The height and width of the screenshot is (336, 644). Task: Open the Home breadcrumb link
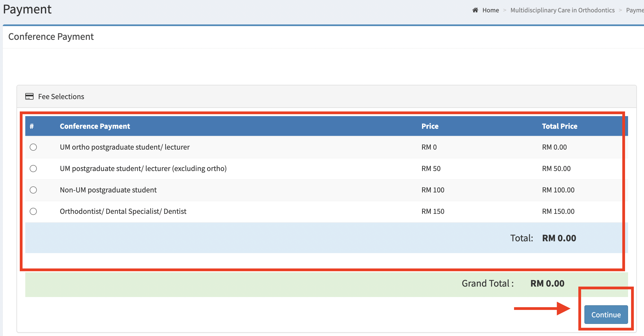(490, 10)
